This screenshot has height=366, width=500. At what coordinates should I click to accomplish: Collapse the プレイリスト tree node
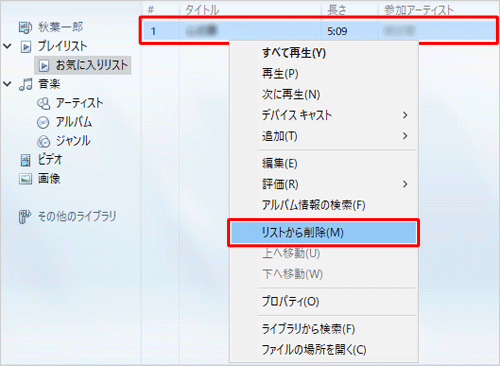tap(7, 46)
